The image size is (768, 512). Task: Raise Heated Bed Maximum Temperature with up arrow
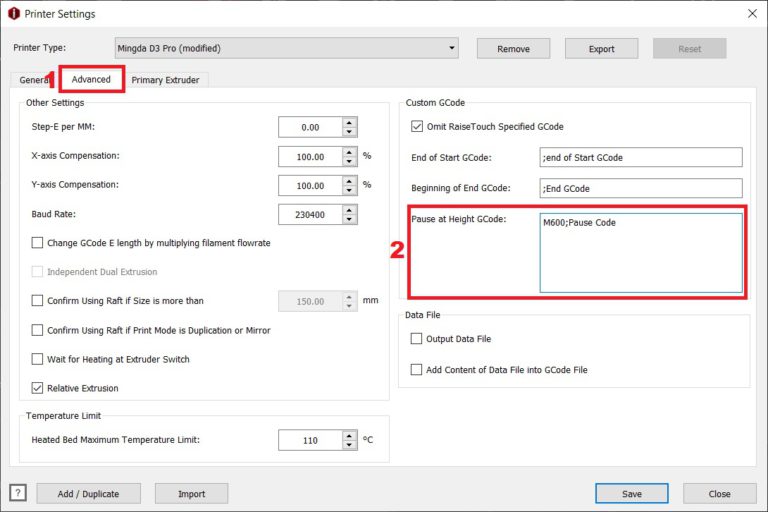click(x=349, y=435)
